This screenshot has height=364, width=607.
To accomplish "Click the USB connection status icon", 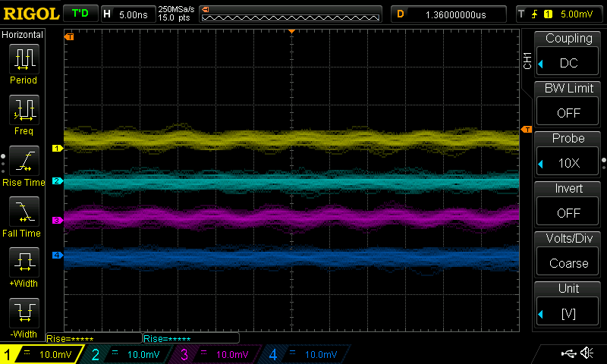I will (568, 353).
